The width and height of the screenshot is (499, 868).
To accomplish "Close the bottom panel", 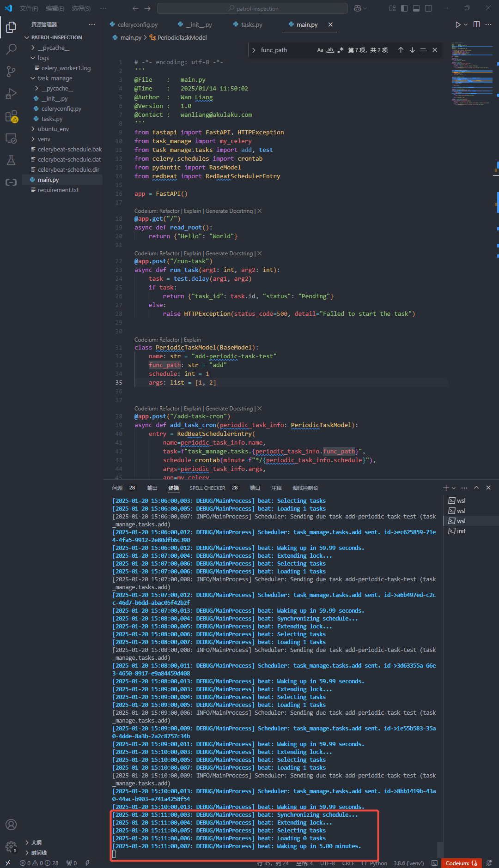I will click(488, 488).
